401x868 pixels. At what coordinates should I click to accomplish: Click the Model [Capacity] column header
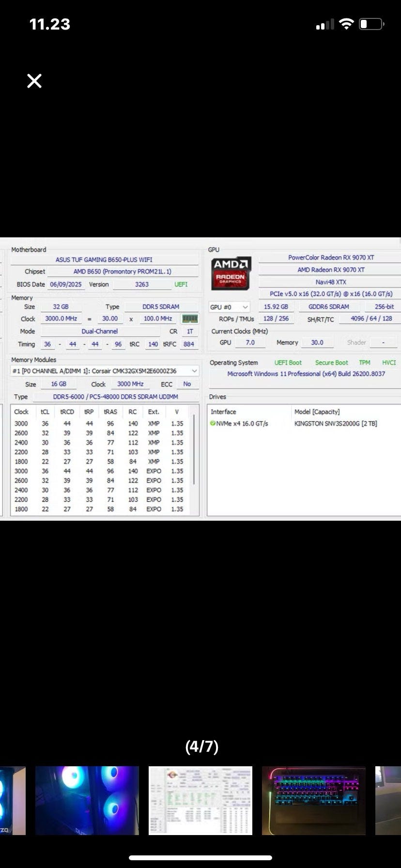pos(317,412)
